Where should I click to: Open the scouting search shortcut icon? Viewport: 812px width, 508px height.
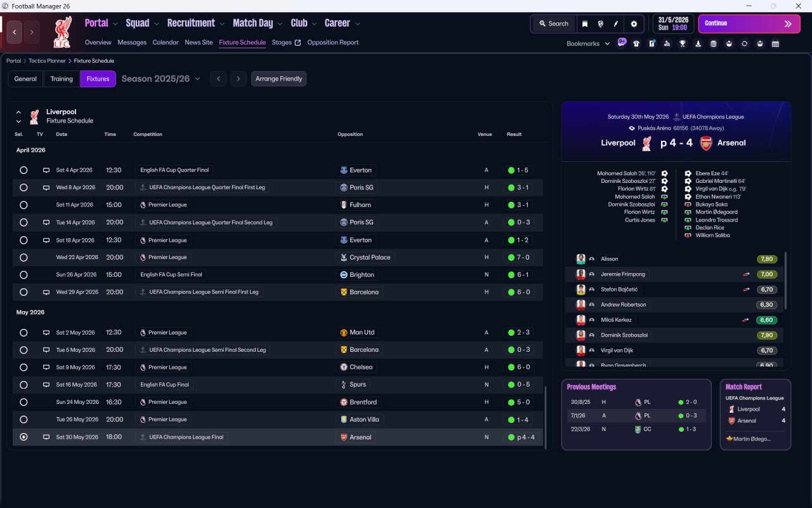click(x=667, y=44)
